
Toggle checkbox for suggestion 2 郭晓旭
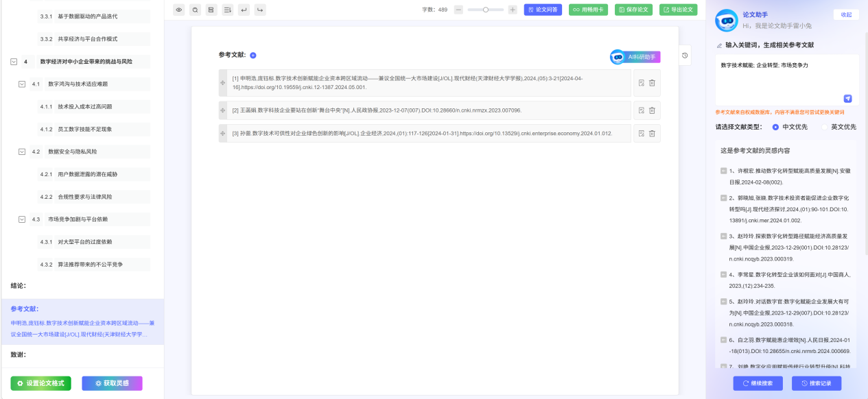[x=723, y=197]
